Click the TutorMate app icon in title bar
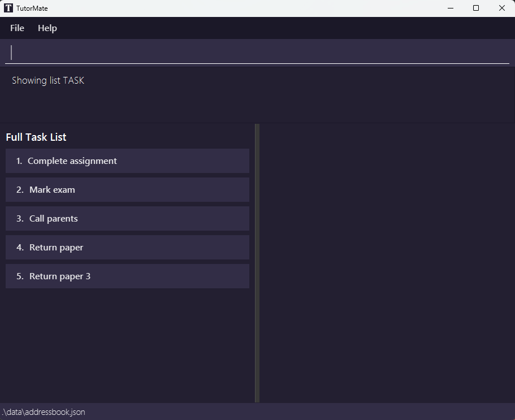Viewport: 515px width, 420px height. coord(8,8)
